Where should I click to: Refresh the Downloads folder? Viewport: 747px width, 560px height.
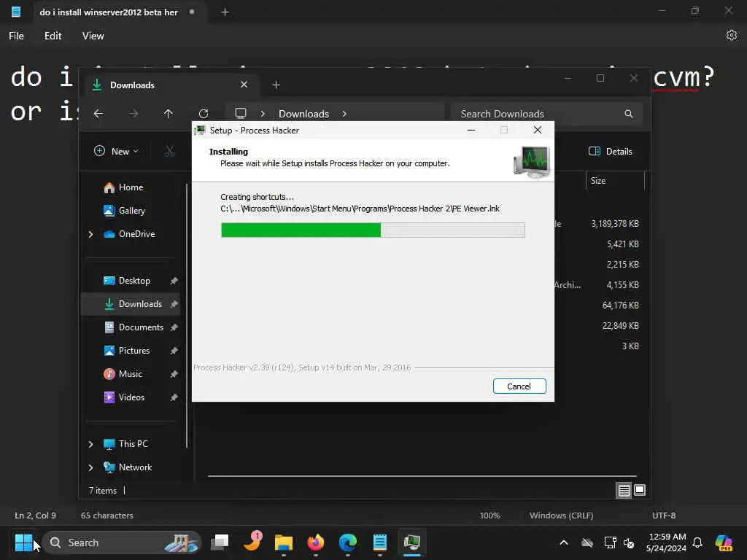click(204, 114)
